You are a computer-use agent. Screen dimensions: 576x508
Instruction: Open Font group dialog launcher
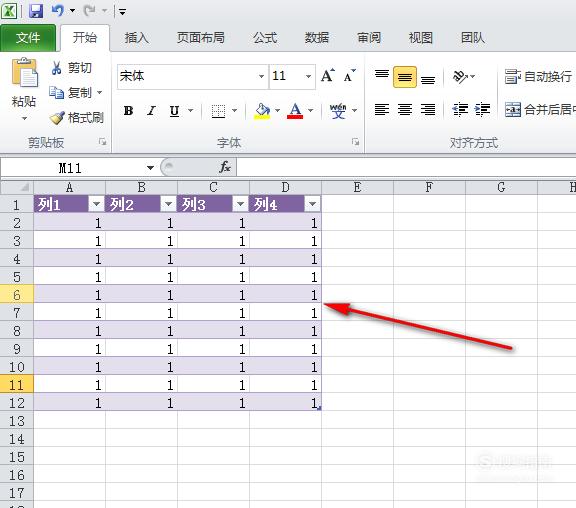[355, 142]
